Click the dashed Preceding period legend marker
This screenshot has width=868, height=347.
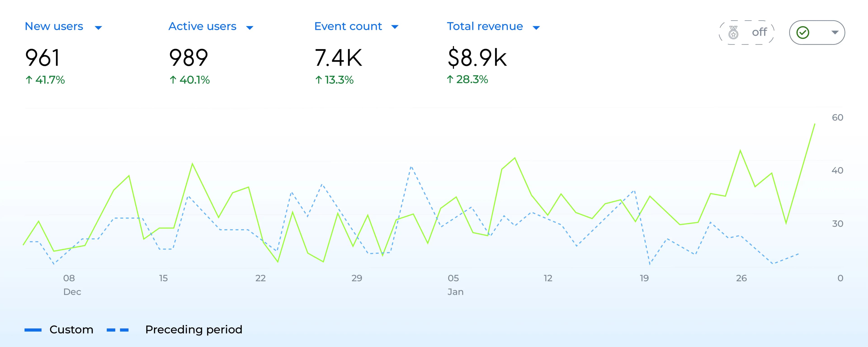click(x=118, y=330)
